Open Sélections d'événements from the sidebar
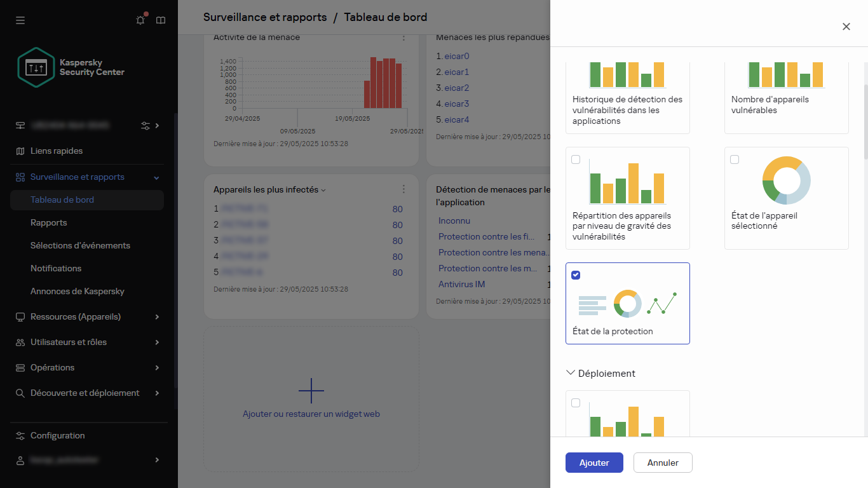 click(x=80, y=245)
